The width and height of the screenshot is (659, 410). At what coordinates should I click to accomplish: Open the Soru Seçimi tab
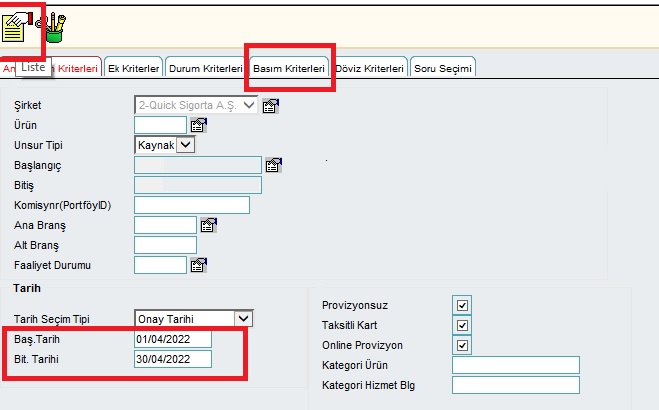click(442, 69)
